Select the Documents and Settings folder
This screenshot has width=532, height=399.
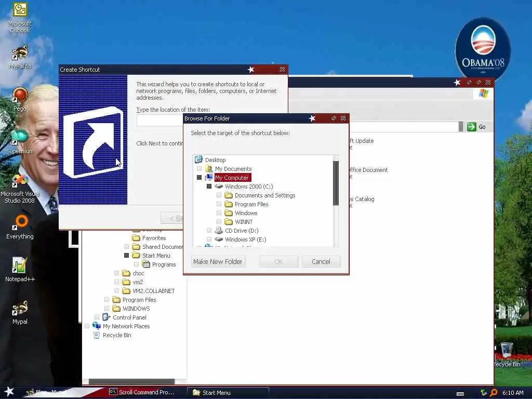point(264,195)
